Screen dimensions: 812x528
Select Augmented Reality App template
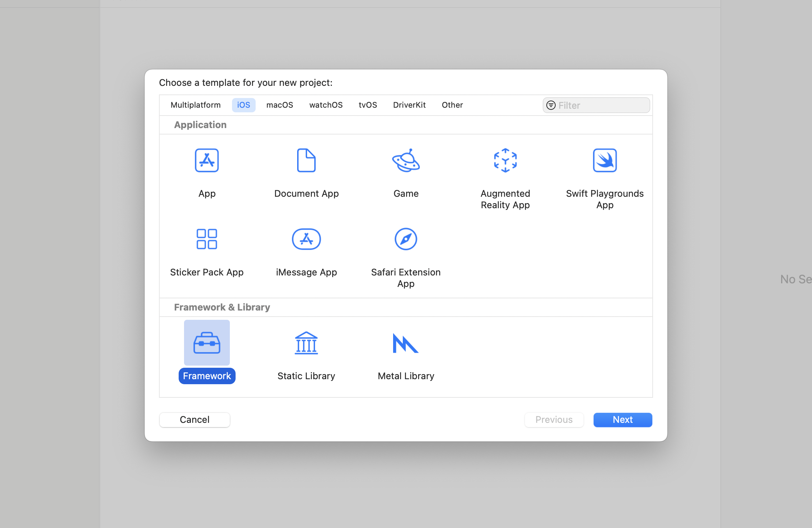click(x=505, y=161)
